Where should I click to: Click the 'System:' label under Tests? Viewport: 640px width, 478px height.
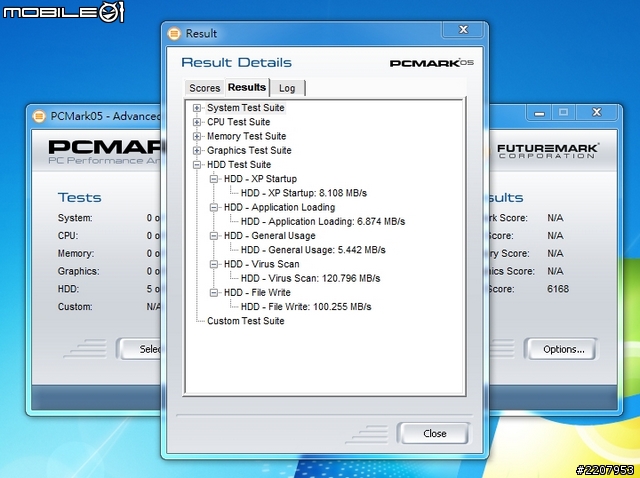[x=75, y=218]
